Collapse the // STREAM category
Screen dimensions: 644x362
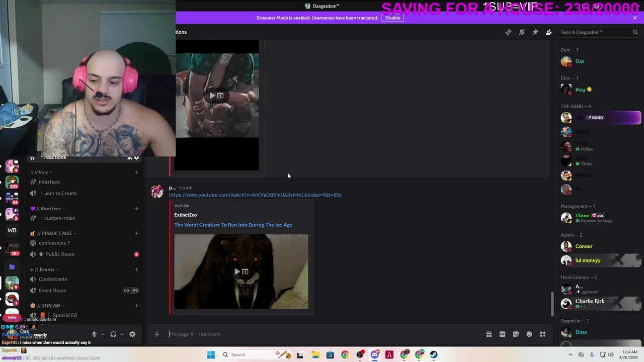tap(47, 306)
